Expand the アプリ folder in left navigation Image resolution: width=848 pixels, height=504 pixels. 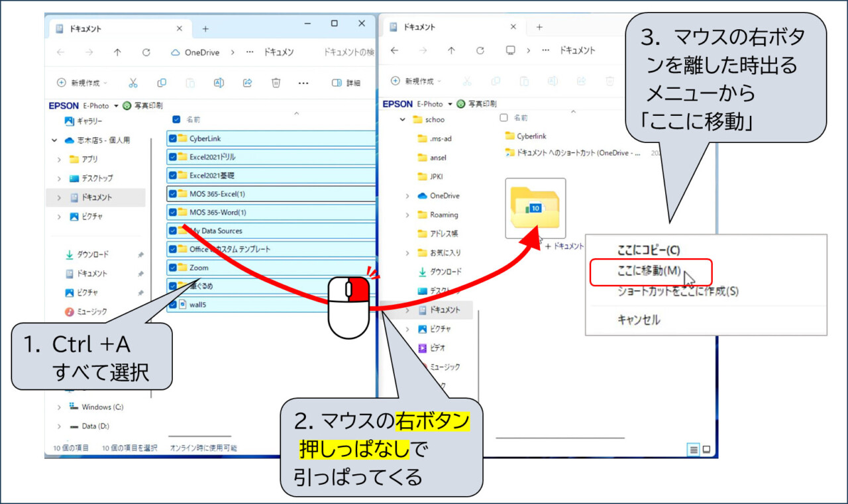(59, 160)
